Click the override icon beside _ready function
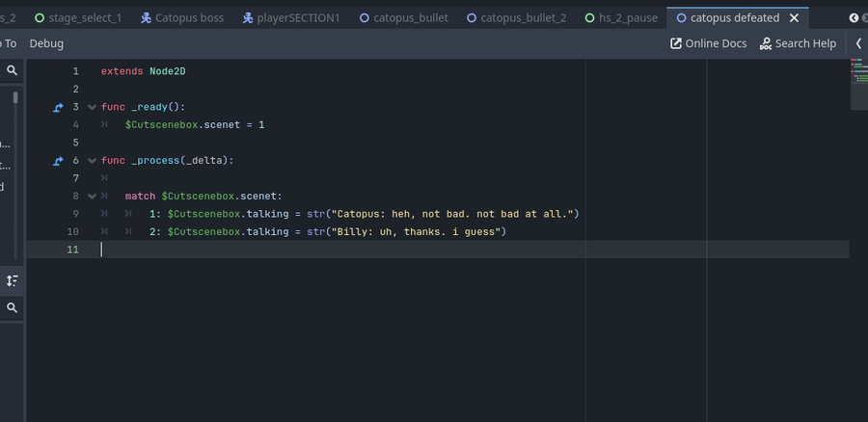Image resolution: width=868 pixels, height=422 pixels. point(59,107)
